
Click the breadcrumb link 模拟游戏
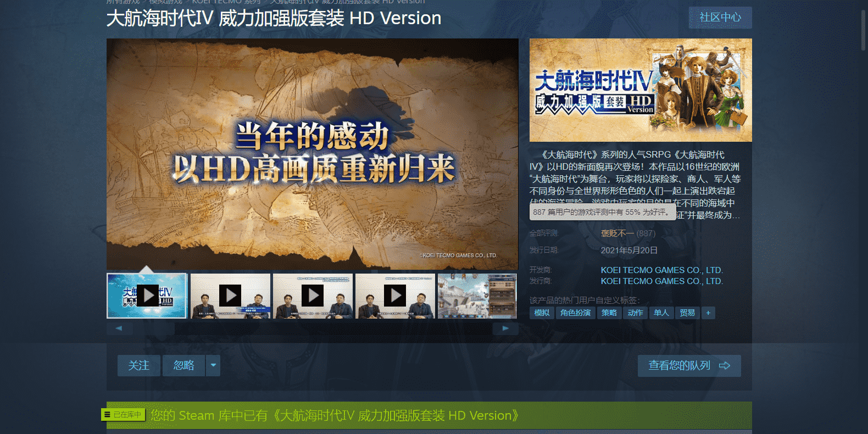[165, 2]
